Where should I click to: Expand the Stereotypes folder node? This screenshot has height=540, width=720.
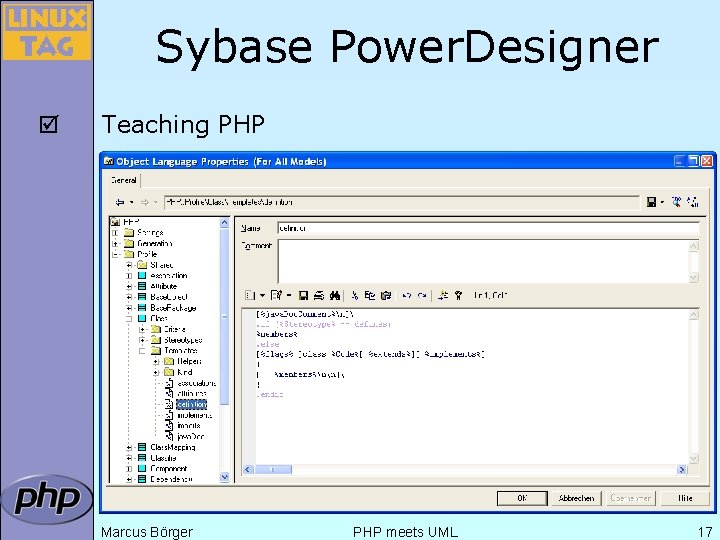tap(142, 340)
